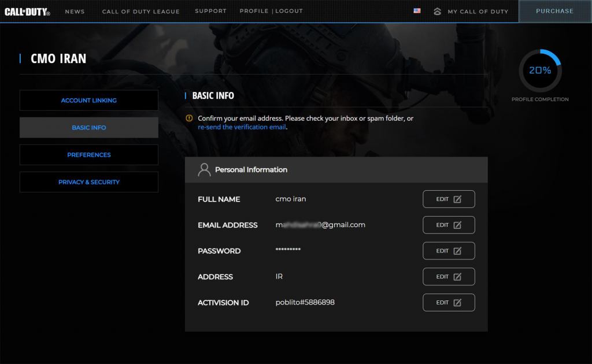Click the rank chevron icon beside My Call of Duty
This screenshot has width=592, height=364.
pyautogui.click(x=437, y=12)
